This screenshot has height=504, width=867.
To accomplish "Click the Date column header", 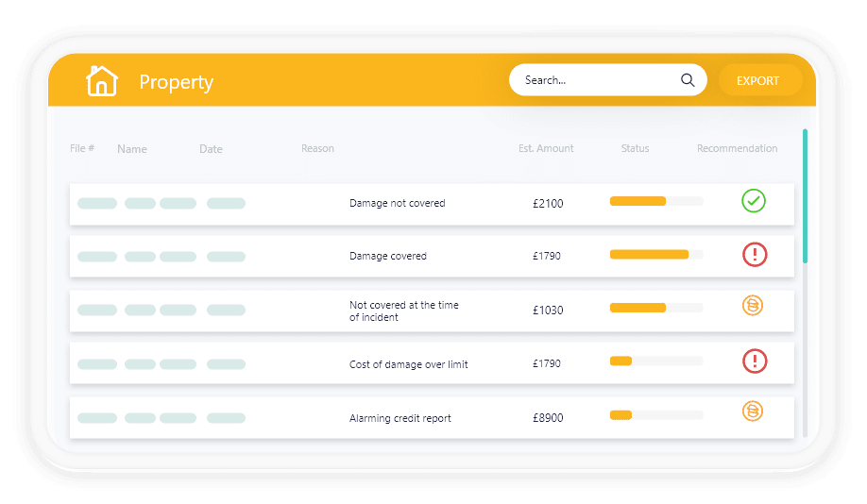I will (x=211, y=149).
